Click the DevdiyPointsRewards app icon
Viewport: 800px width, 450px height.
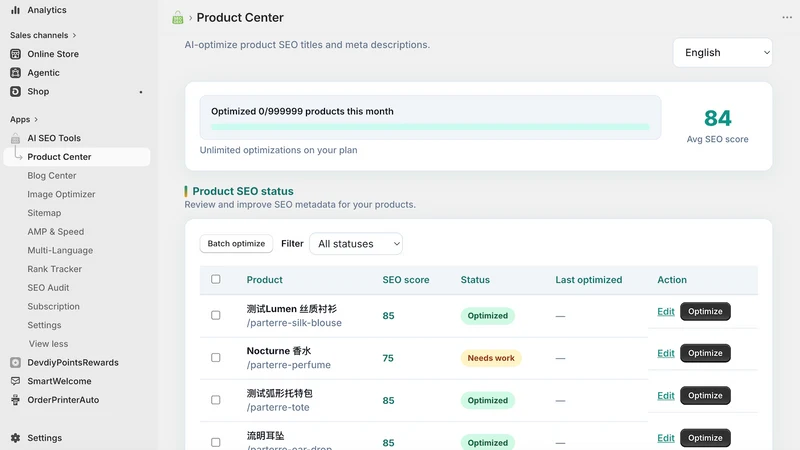15,362
